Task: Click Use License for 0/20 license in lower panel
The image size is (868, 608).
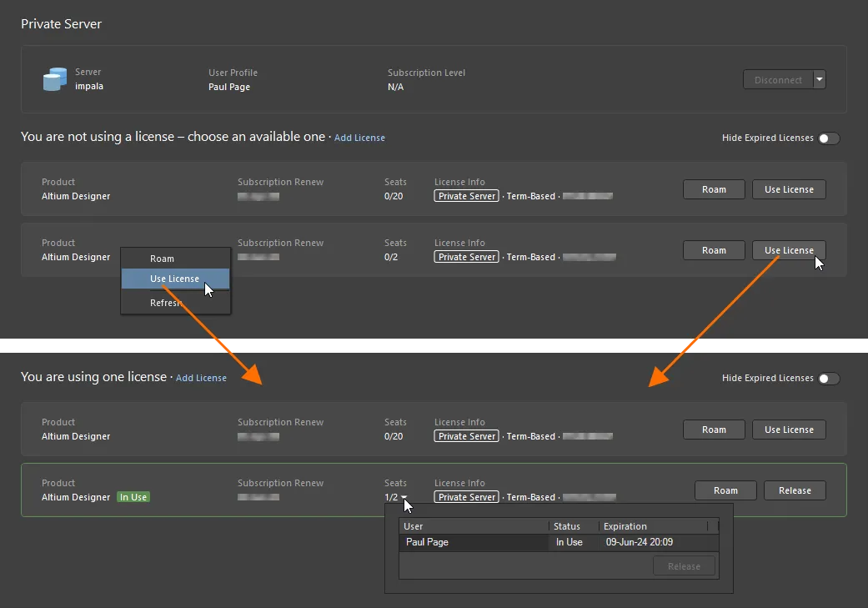Action: pyautogui.click(x=789, y=430)
